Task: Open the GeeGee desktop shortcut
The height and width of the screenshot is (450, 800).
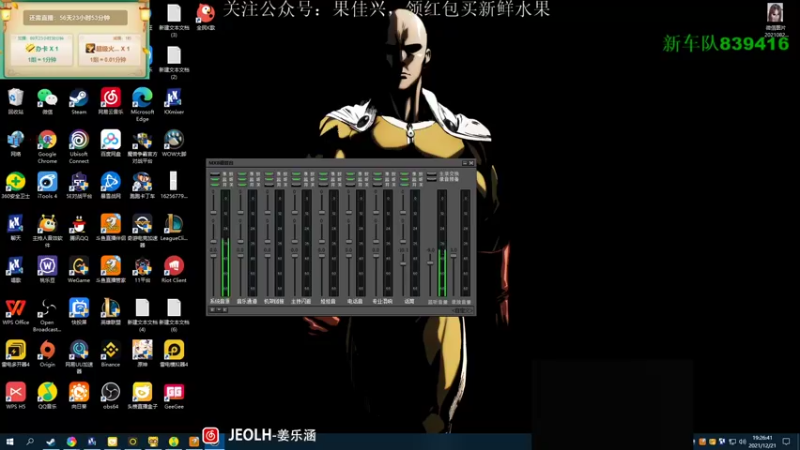Action: [173, 396]
